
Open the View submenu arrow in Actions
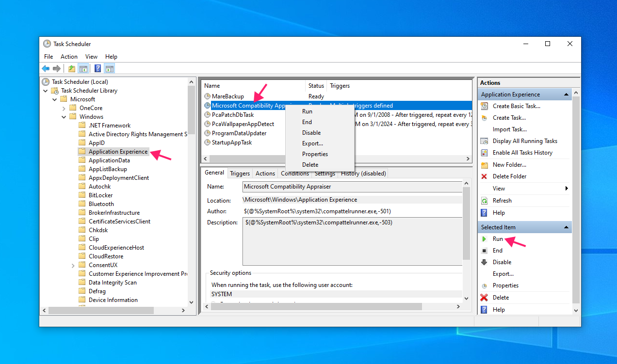pos(567,189)
